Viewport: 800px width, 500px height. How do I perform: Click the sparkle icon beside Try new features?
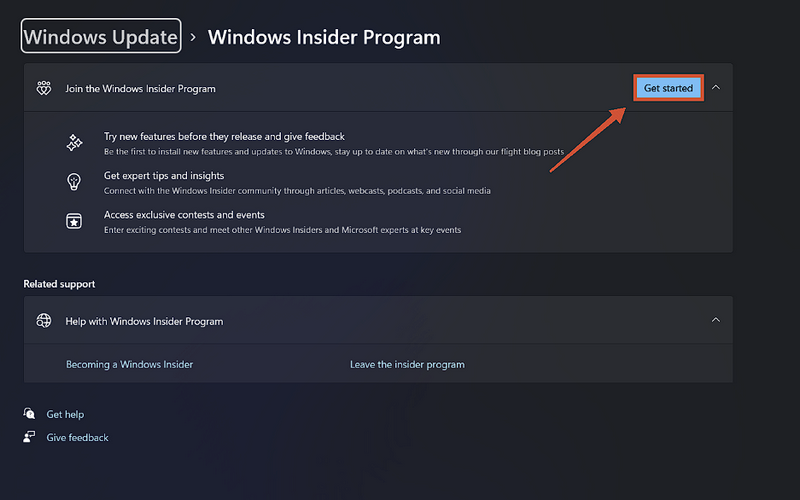tap(74, 143)
